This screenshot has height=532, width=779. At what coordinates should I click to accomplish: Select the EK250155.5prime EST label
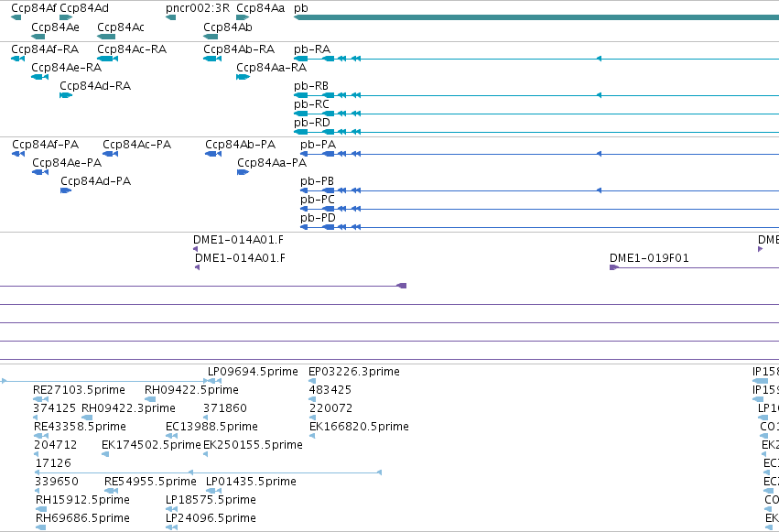click(x=253, y=445)
